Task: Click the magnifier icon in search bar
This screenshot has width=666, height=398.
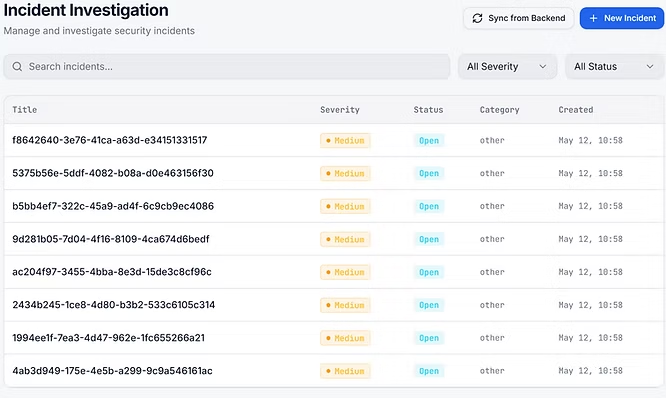Action: [x=17, y=67]
